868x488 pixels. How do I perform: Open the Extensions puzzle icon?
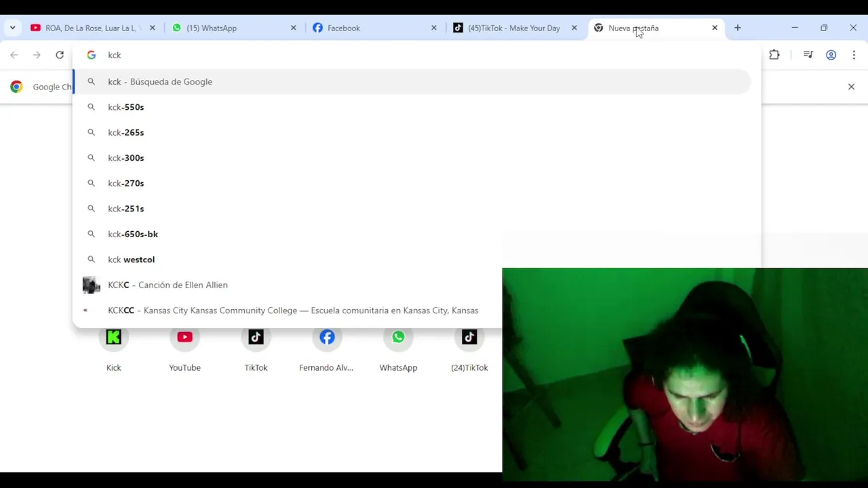point(774,55)
